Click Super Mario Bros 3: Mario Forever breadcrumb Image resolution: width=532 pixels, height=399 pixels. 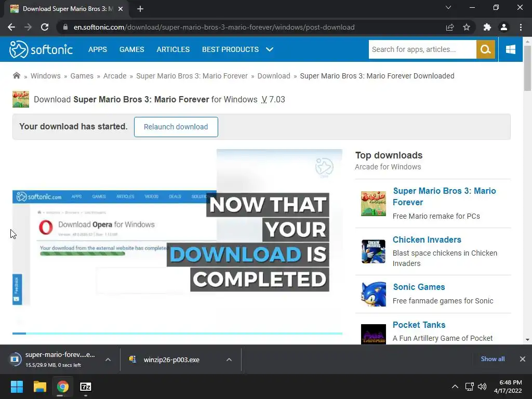192,76
